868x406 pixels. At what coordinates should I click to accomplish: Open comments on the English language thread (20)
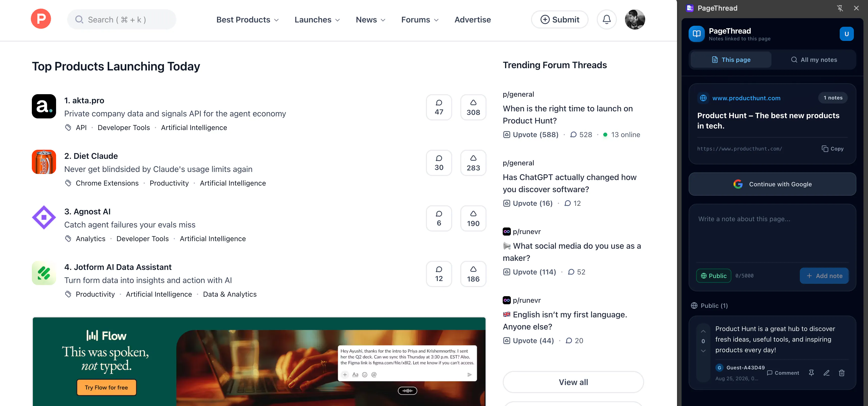click(574, 341)
